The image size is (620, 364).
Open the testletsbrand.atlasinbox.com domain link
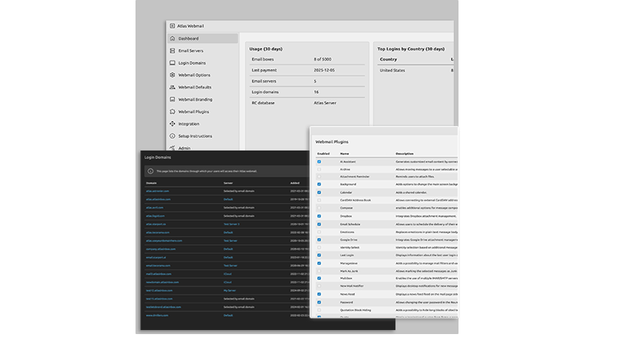point(163,307)
